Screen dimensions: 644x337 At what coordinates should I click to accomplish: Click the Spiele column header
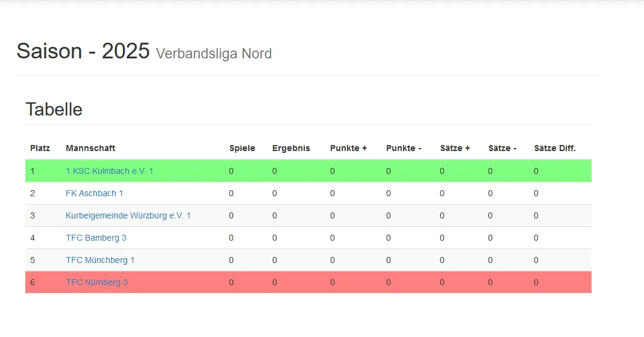pos(242,148)
